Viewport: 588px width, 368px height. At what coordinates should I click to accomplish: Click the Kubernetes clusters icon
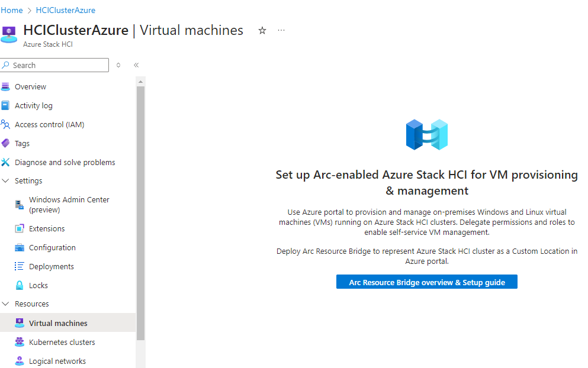click(x=20, y=342)
